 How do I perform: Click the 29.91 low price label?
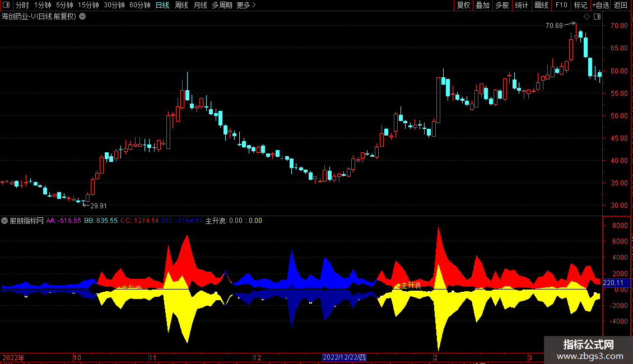click(x=99, y=206)
